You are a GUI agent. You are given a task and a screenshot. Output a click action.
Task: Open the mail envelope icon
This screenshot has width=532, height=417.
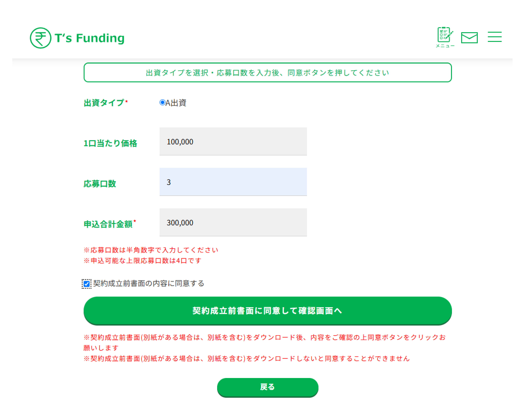469,38
